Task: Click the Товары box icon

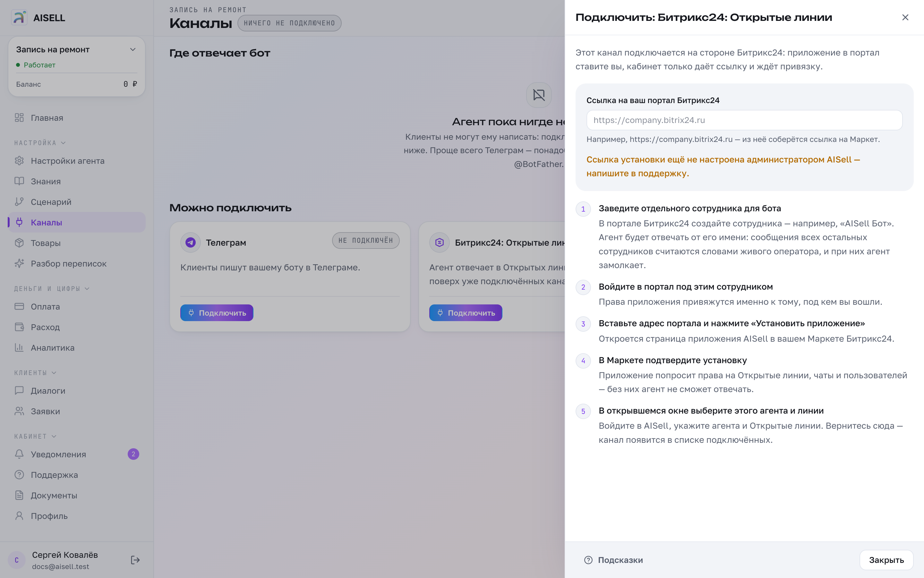Action: click(19, 243)
